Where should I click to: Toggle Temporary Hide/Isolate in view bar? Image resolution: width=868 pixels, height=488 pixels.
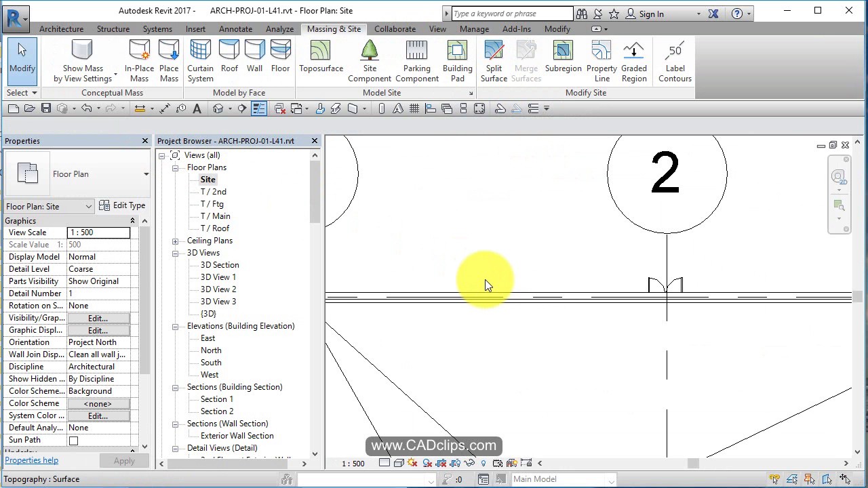tap(469, 463)
